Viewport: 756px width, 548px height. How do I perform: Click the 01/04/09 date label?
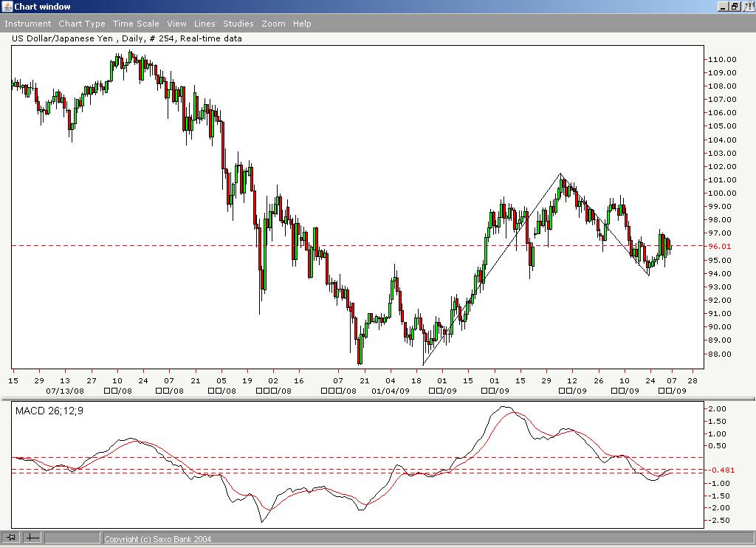(390, 391)
